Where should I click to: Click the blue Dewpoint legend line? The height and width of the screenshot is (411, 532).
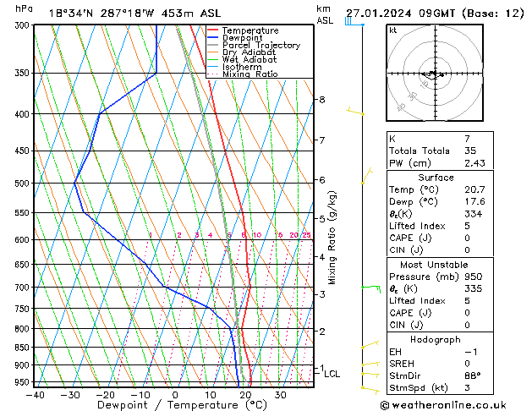point(214,38)
